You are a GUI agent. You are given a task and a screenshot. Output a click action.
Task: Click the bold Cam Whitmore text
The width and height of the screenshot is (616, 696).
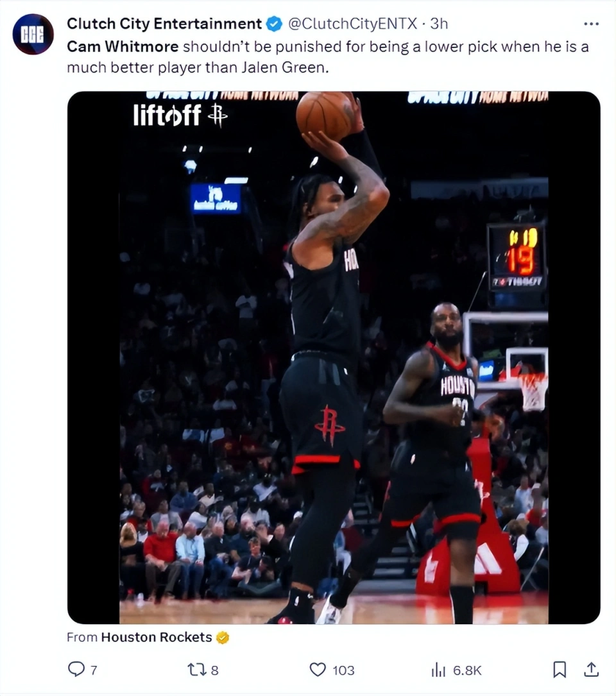click(123, 47)
